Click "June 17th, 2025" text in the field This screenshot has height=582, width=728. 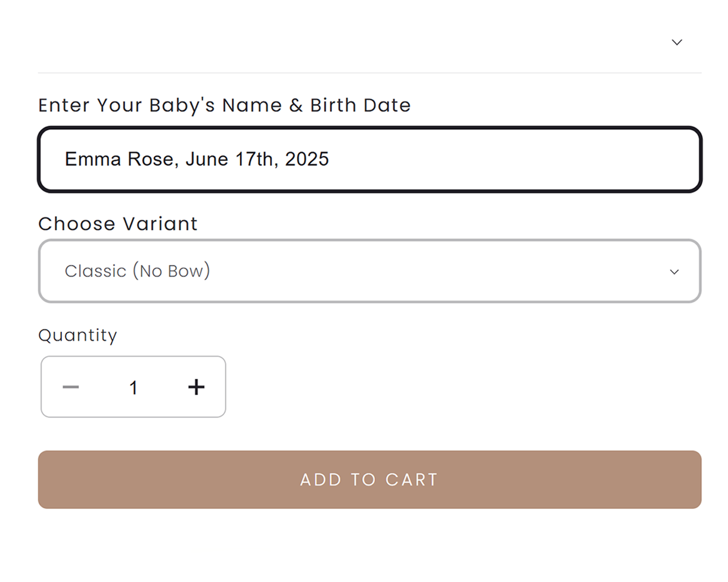[x=257, y=159]
